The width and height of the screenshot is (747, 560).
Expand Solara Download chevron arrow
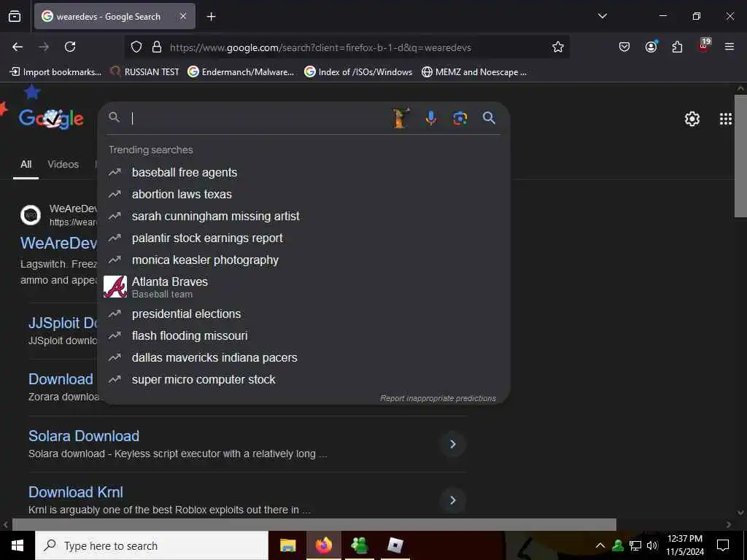[x=452, y=444]
